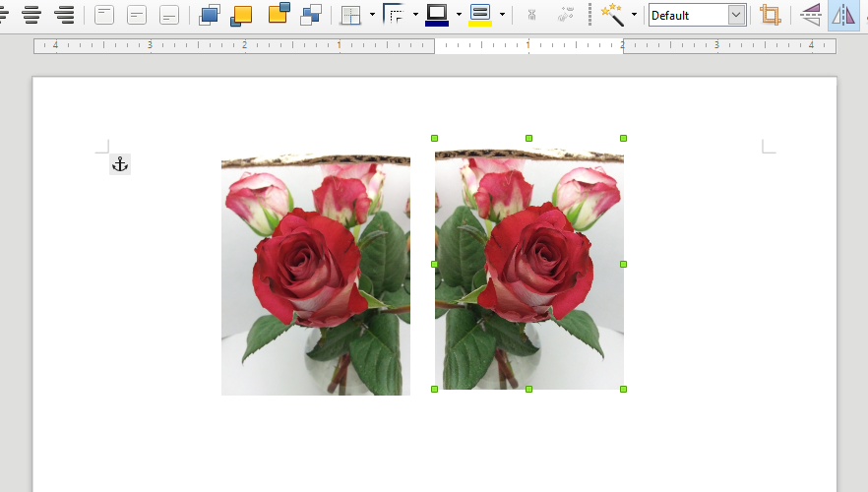Open the background color dropdown arrow
This screenshot has height=492, width=868.
(502, 15)
